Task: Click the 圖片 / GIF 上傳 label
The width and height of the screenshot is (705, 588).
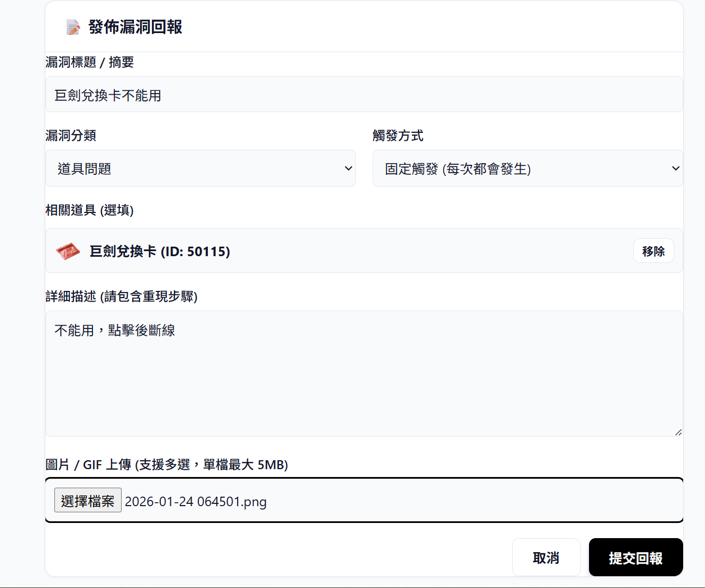Action: 166,465
